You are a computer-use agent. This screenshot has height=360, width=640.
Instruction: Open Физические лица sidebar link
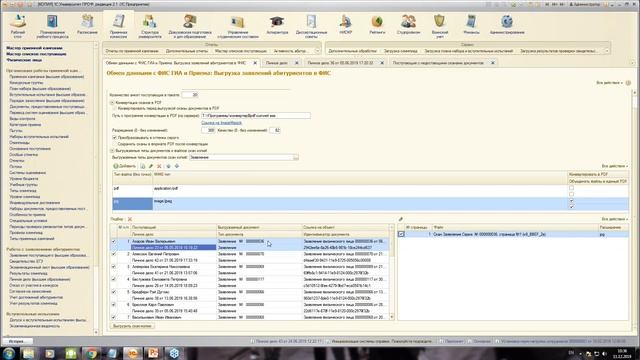24,60
